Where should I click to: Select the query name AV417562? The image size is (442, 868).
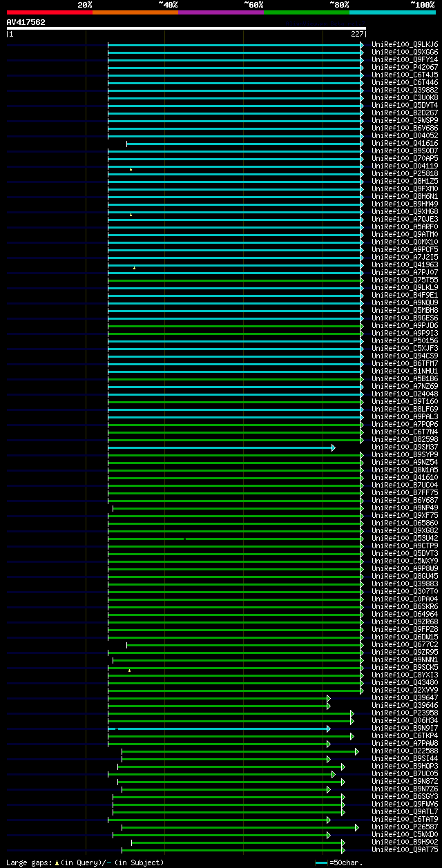point(26,22)
